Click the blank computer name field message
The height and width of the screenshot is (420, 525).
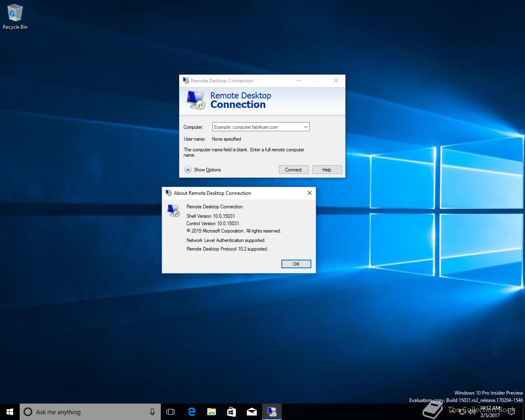pyautogui.click(x=244, y=152)
